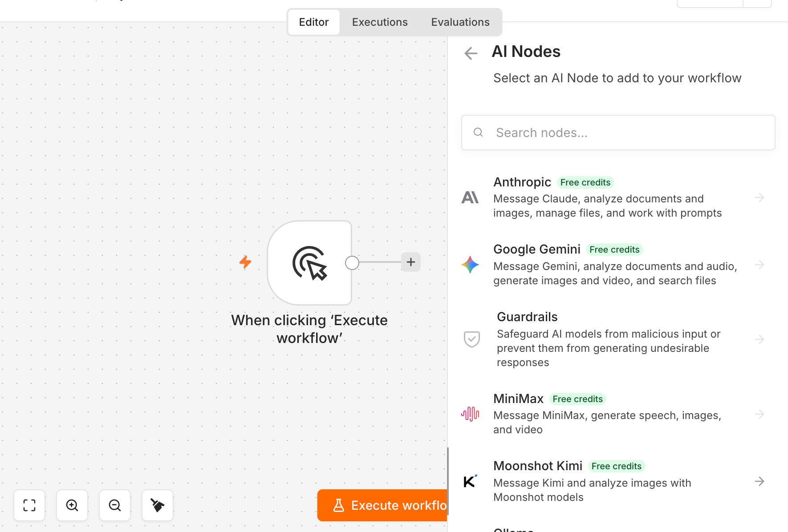
Task: Expand the Anthropic node arrow
Action: 760,197
